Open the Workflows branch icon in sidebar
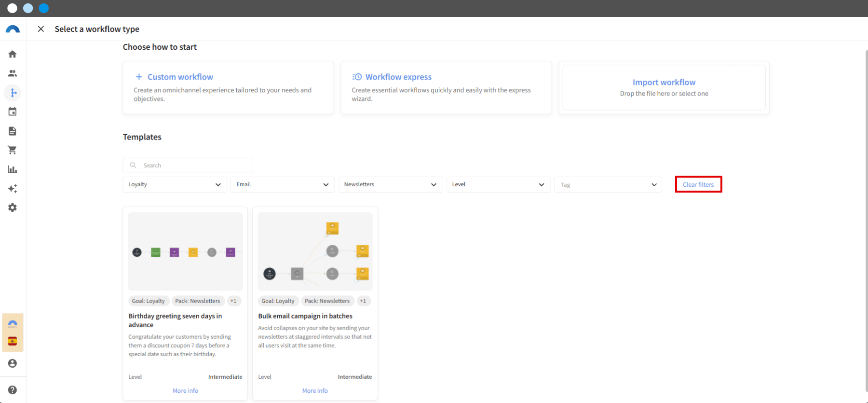Viewport: 868px width, 403px height. coord(13,93)
